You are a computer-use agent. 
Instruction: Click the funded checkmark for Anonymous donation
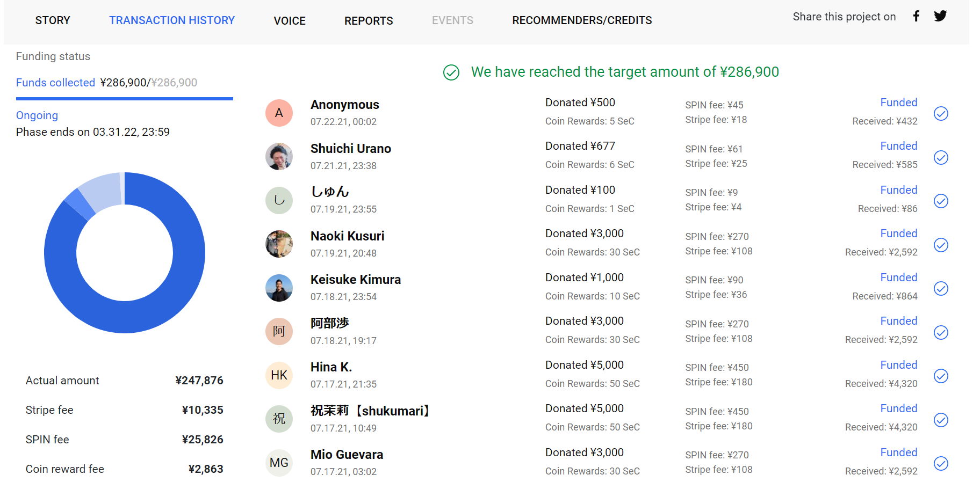(941, 113)
